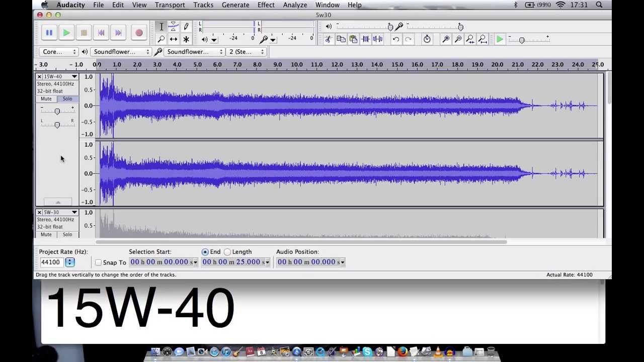Click the Trim audio icon
644x362 pixels.
point(365,39)
